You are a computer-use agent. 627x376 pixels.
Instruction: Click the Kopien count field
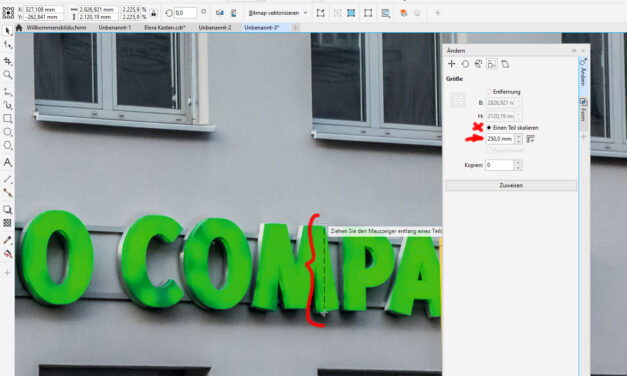[x=499, y=165]
